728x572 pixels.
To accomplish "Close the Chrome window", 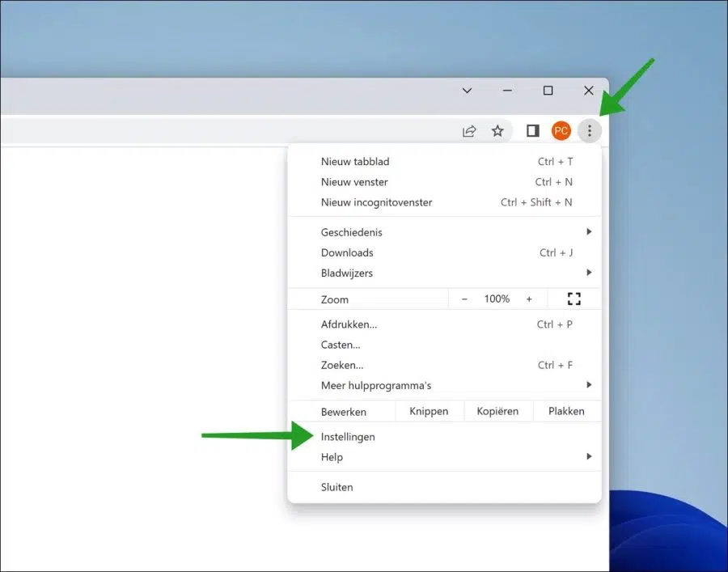I will tap(588, 91).
